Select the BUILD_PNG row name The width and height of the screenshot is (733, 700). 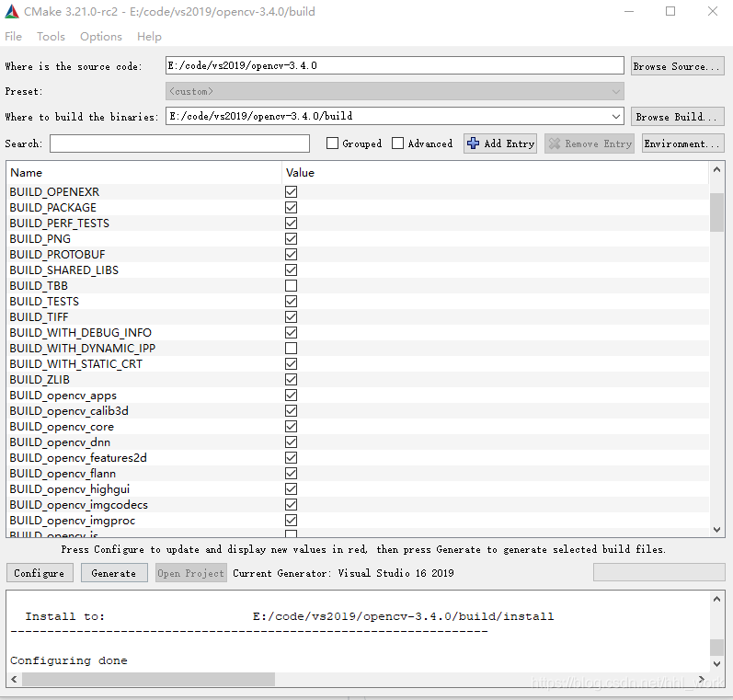[40, 239]
